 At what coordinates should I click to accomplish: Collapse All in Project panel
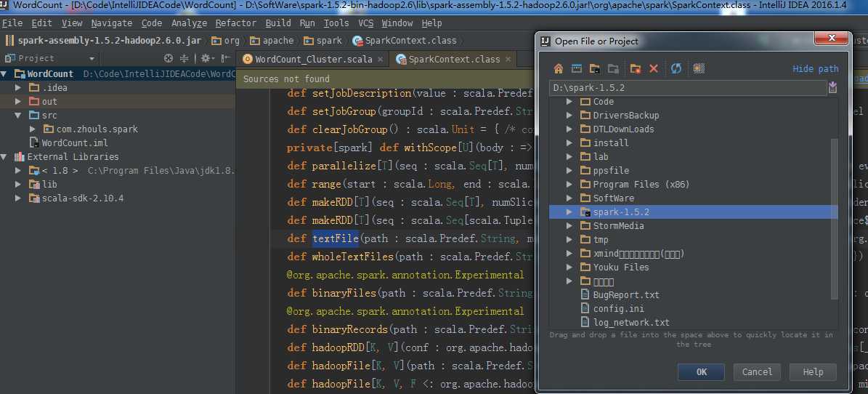[184, 58]
